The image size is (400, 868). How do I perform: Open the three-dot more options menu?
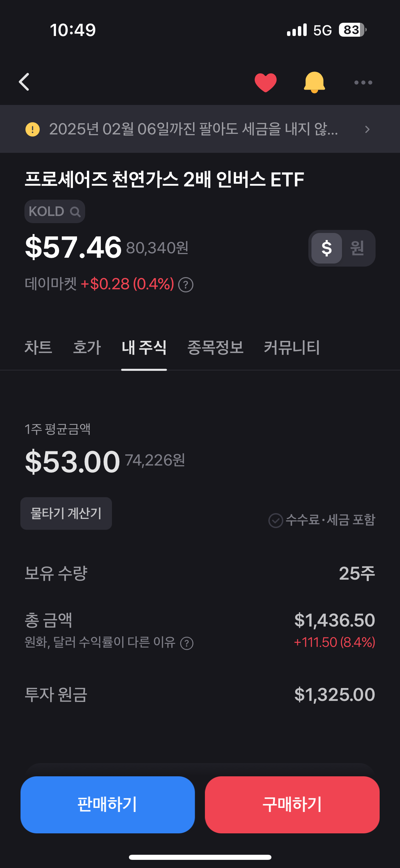click(363, 83)
